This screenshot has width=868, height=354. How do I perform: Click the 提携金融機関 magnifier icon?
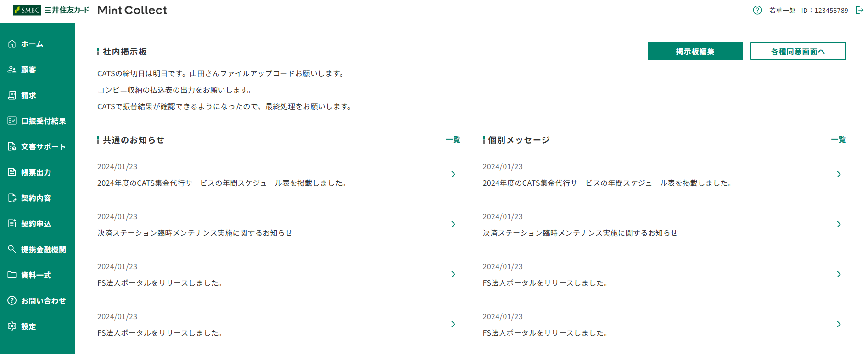[12, 249]
